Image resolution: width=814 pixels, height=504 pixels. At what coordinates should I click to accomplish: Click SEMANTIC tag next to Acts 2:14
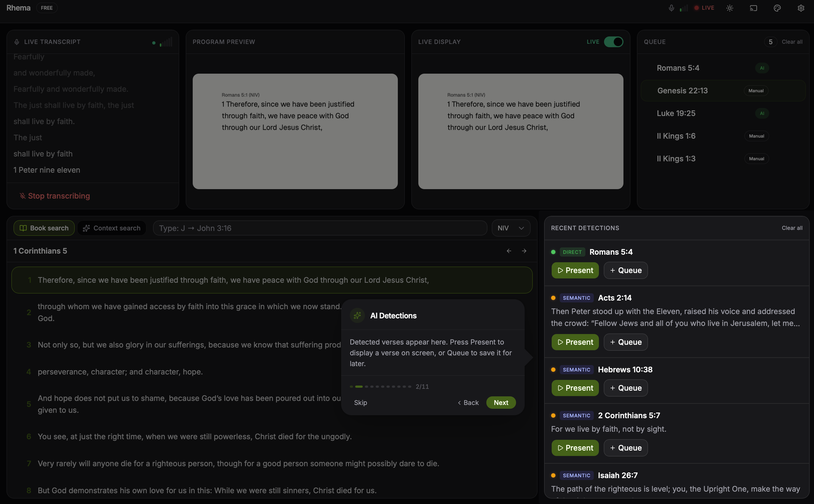(576, 298)
